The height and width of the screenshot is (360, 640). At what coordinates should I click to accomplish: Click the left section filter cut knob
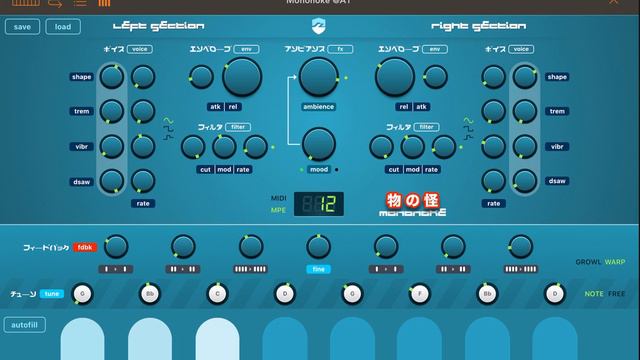point(193,147)
